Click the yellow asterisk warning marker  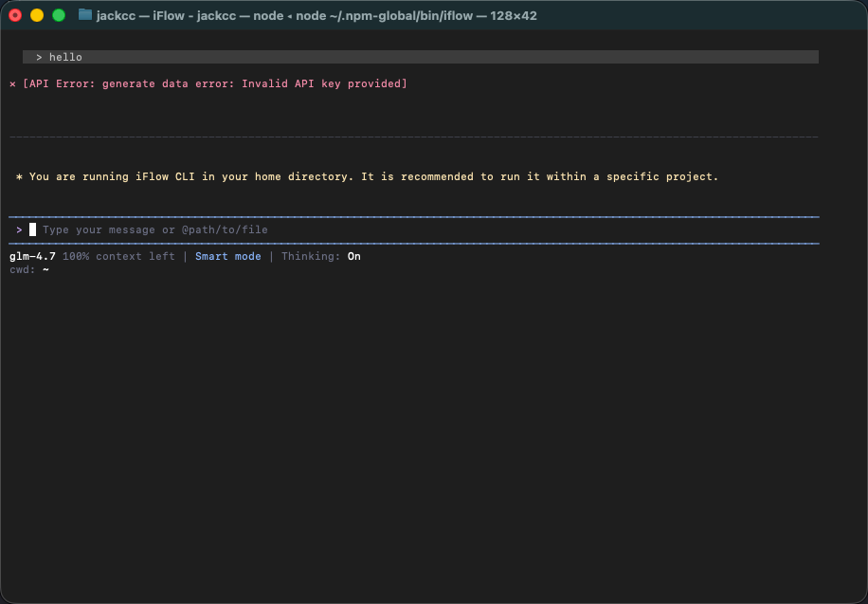[x=19, y=177]
